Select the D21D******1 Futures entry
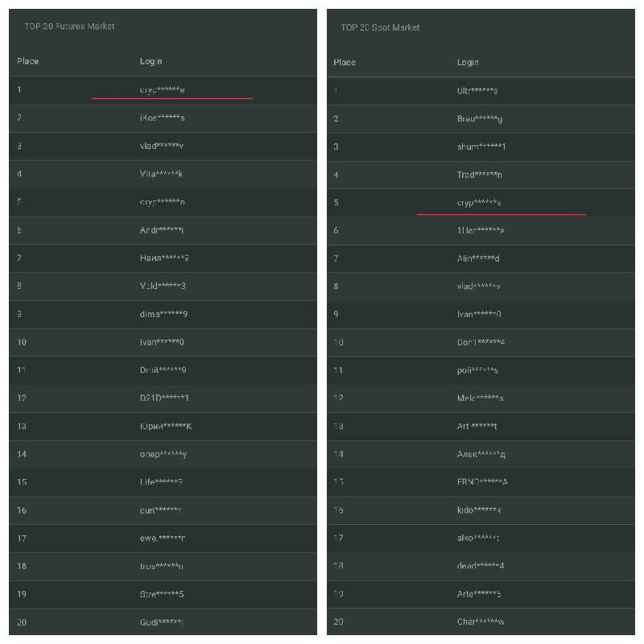 (164, 398)
